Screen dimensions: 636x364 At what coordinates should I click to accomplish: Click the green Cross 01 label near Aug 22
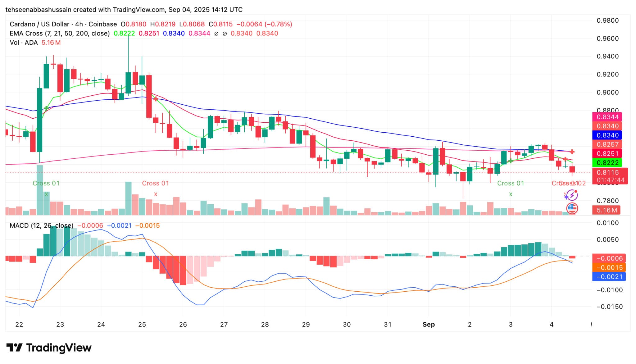tap(46, 183)
